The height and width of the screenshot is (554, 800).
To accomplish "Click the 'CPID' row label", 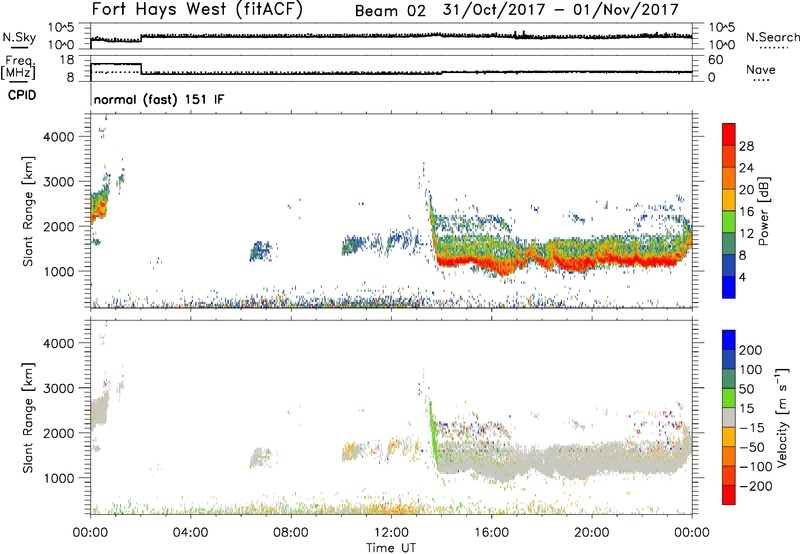I will pyautogui.click(x=22, y=95).
